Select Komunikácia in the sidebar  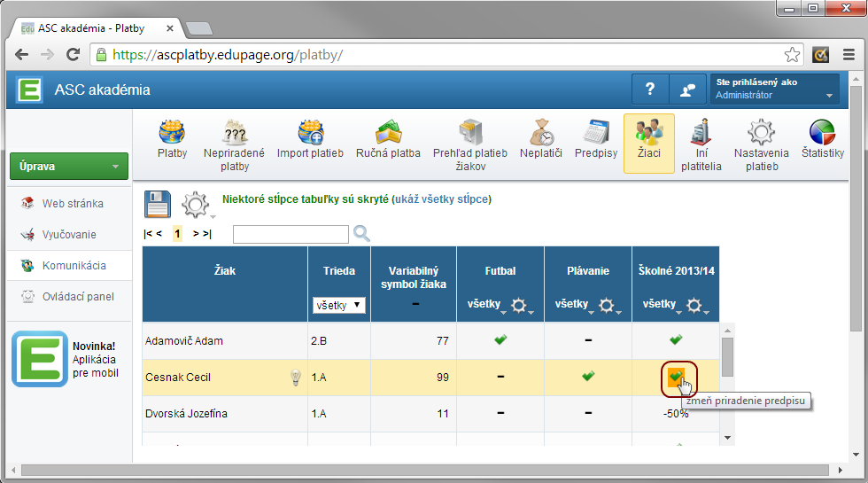point(74,266)
